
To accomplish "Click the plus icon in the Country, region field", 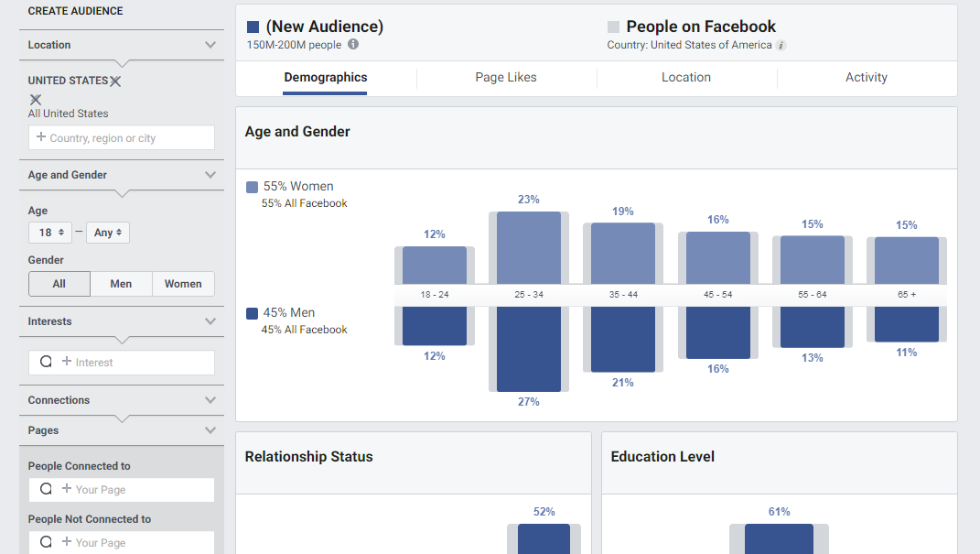I will click(40, 137).
